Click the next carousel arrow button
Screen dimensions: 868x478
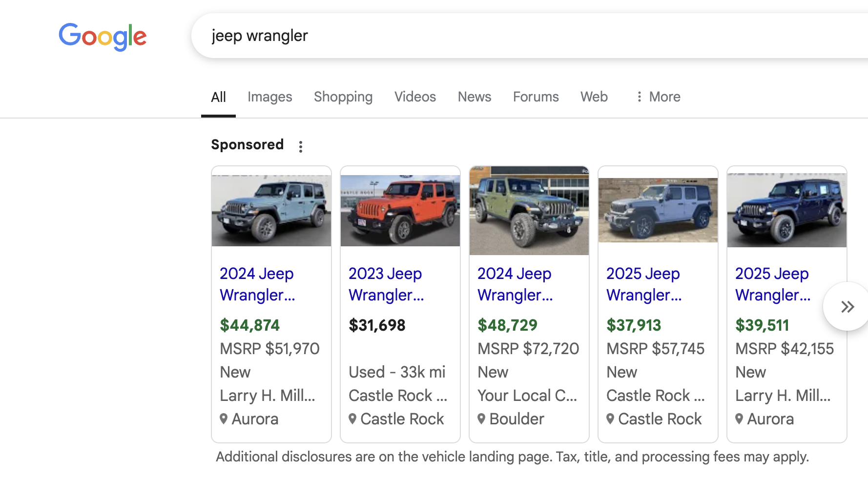[x=847, y=307]
